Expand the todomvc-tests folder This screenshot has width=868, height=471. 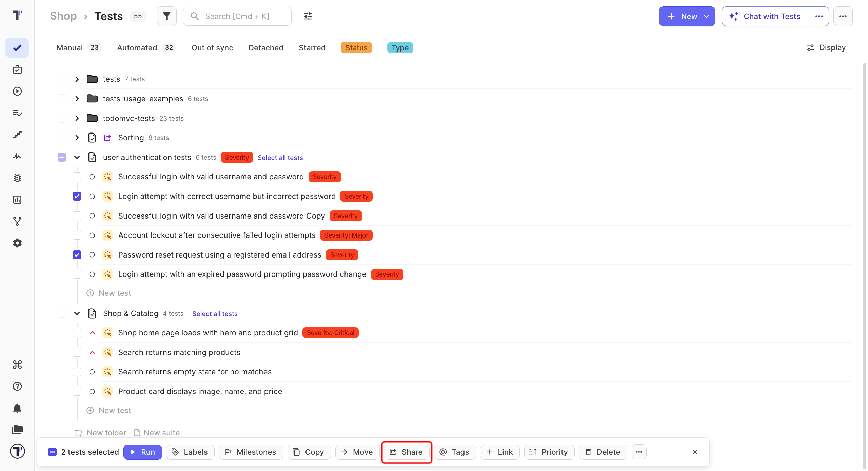(77, 118)
